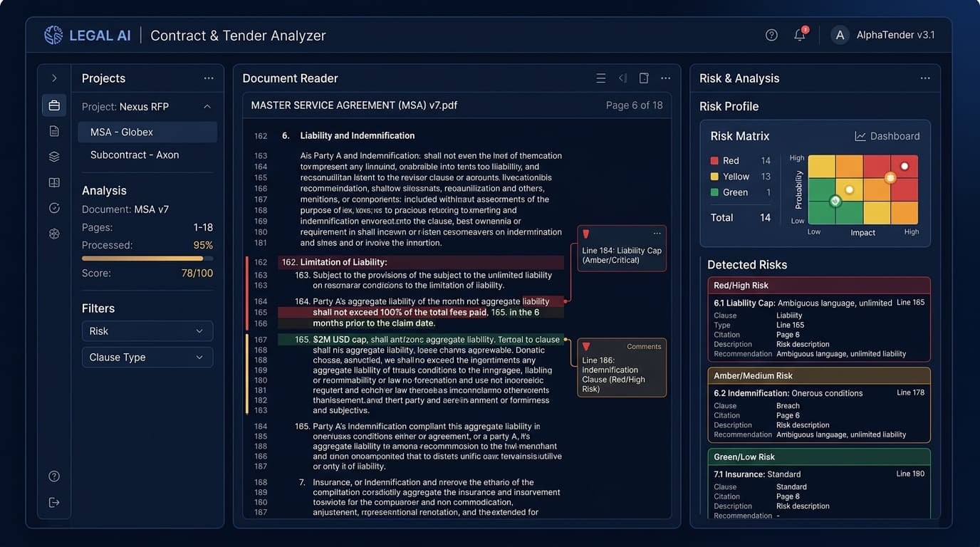Open the Dashboard link in Risk Matrix
Image resolution: width=980 pixels, height=547 pixels.
[x=887, y=136]
